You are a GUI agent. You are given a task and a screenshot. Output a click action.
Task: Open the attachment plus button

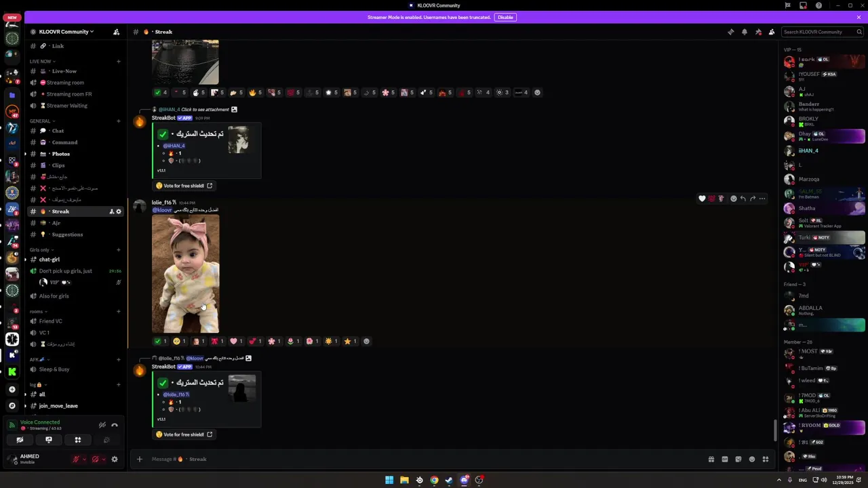point(140,459)
